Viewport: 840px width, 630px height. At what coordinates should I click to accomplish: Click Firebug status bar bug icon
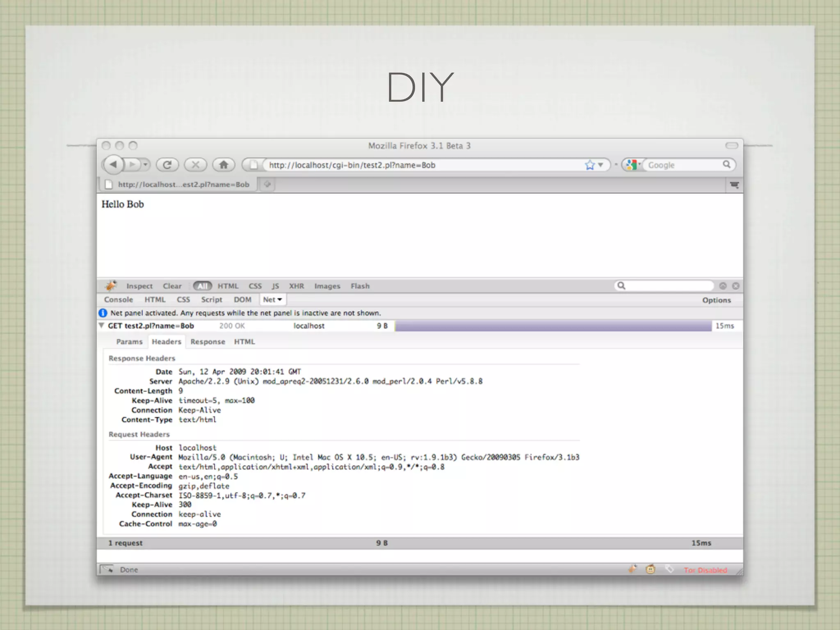(632, 569)
